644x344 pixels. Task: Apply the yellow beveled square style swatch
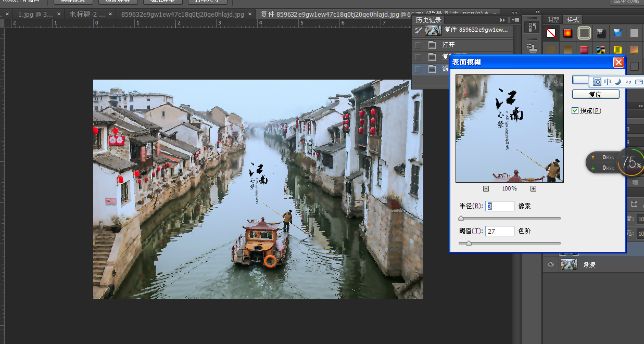coord(617,49)
